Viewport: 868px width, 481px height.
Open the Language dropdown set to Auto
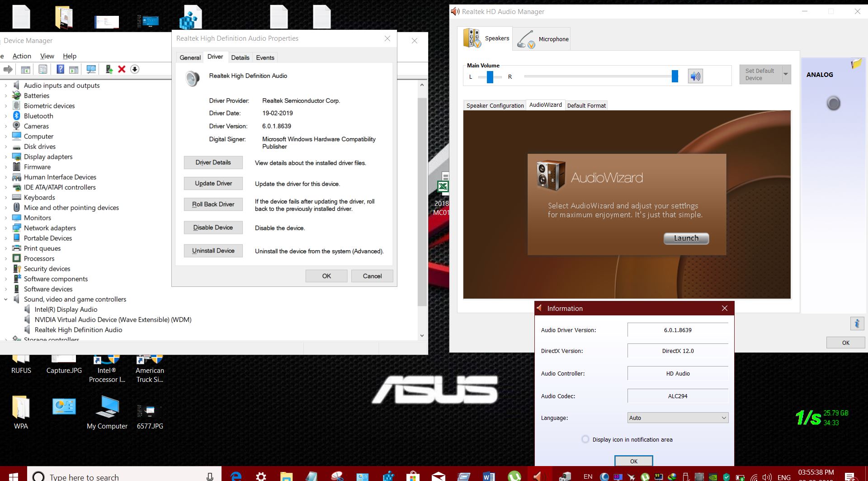(678, 418)
